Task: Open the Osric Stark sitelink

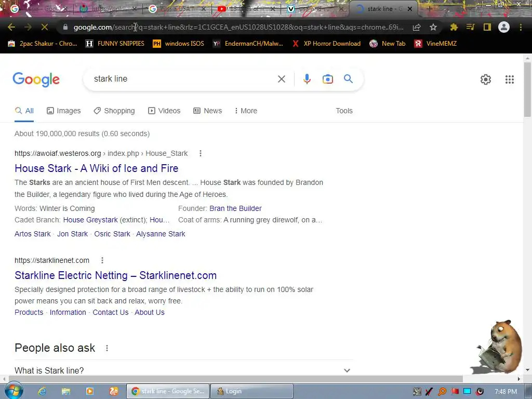Action: pos(112,234)
